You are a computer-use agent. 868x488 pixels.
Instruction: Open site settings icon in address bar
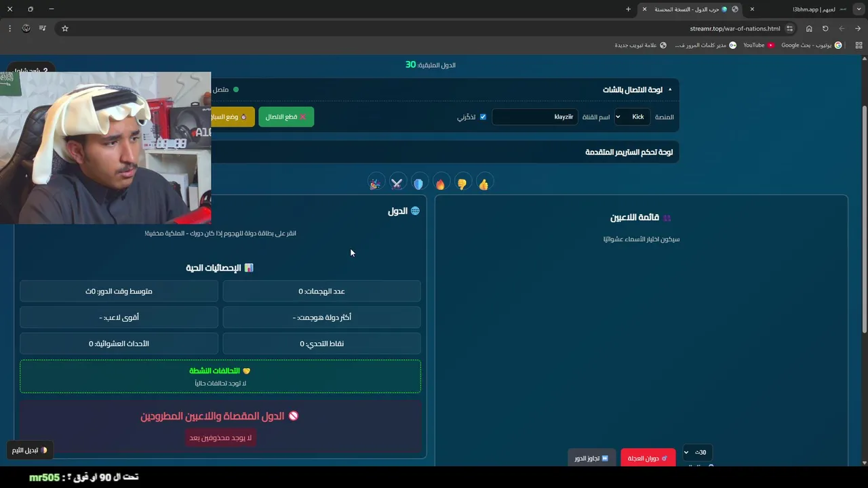click(x=790, y=28)
